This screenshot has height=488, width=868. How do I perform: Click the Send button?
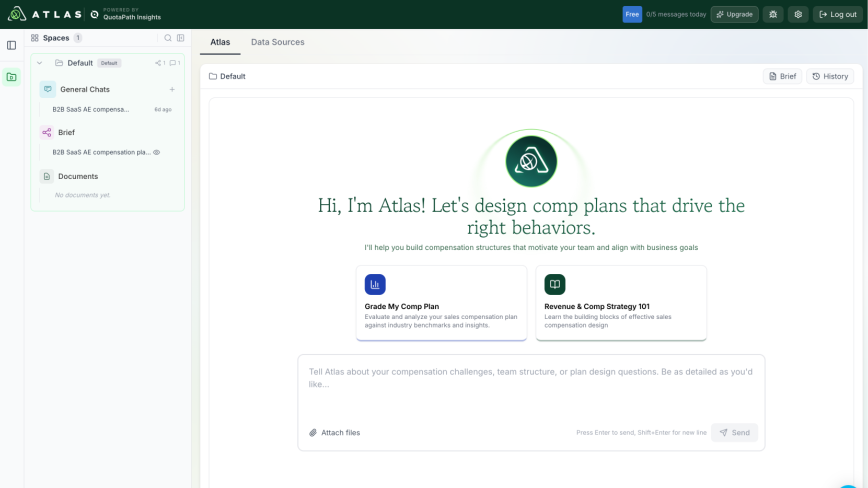coord(734,433)
